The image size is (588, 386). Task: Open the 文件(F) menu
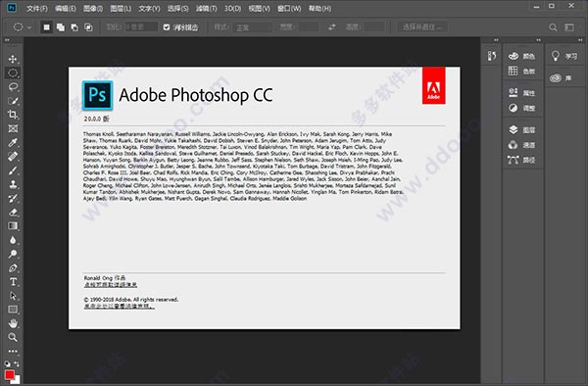pos(37,8)
